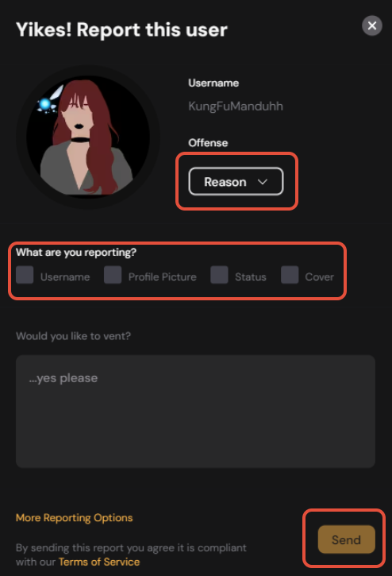The width and height of the screenshot is (392, 576).
Task: Send the user report
Action: pyautogui.click(x=347, y=539)
